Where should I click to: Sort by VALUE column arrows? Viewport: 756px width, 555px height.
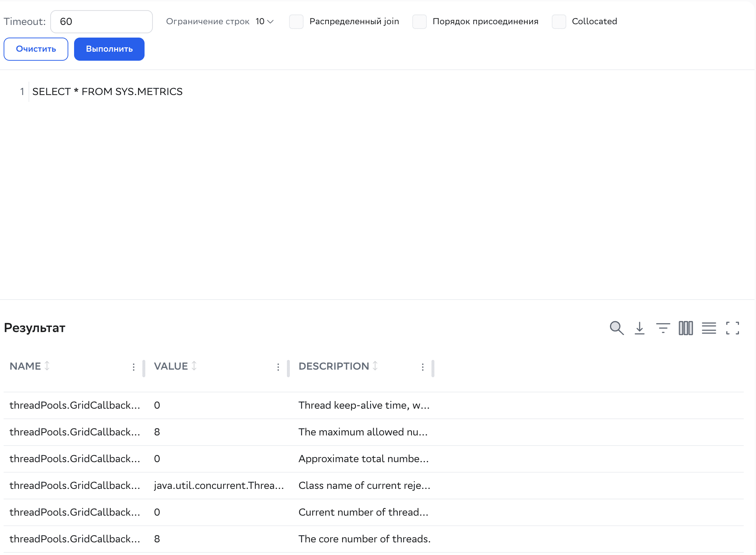[194, 366]
